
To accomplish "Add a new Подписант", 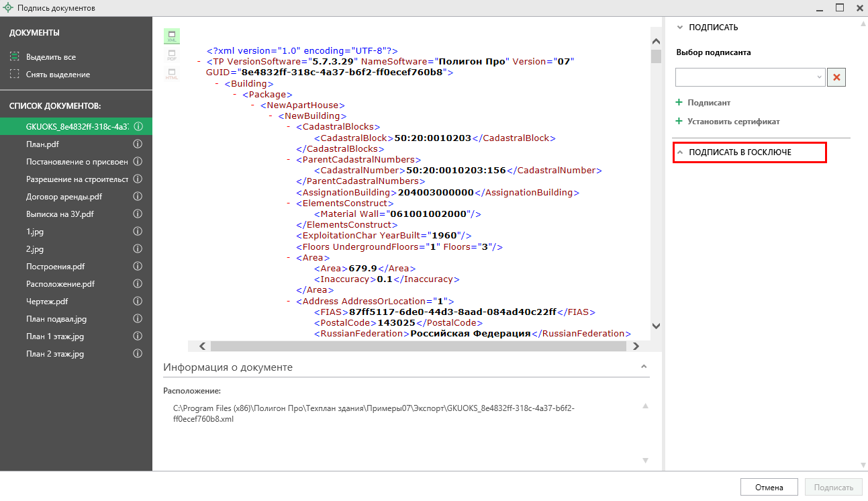I will coord(708,103).
